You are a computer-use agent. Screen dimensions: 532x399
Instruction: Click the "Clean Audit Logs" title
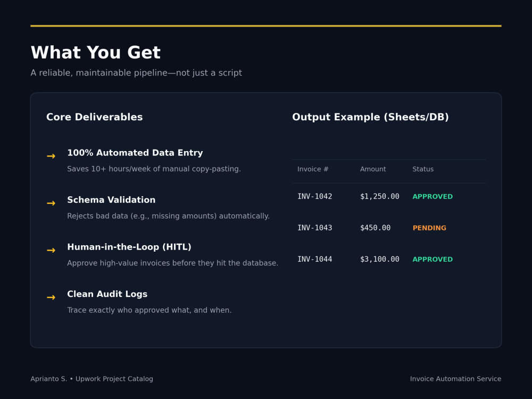(107, 294)
